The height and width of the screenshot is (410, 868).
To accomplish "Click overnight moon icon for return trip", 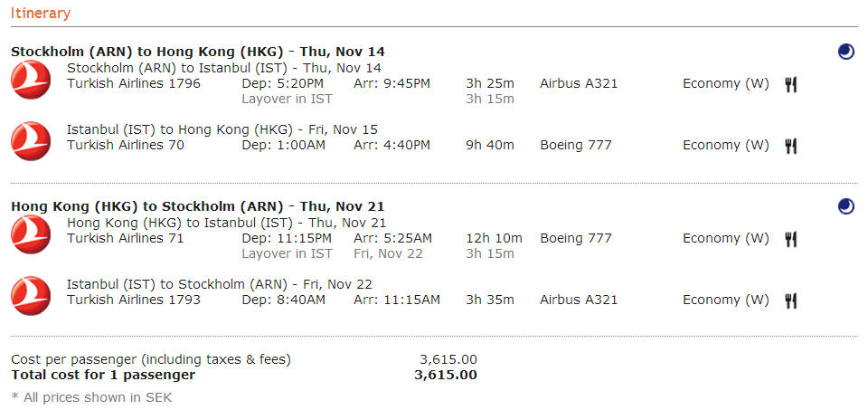I will 845,207.
